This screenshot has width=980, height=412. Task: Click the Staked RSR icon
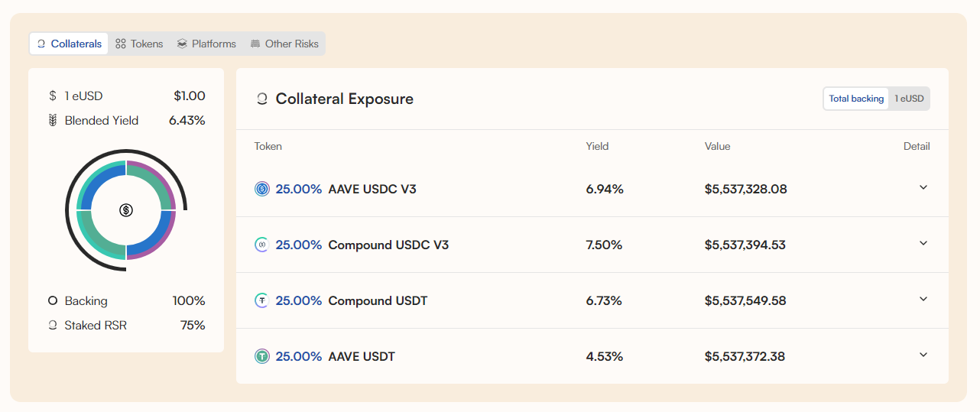tap(53, 325)
